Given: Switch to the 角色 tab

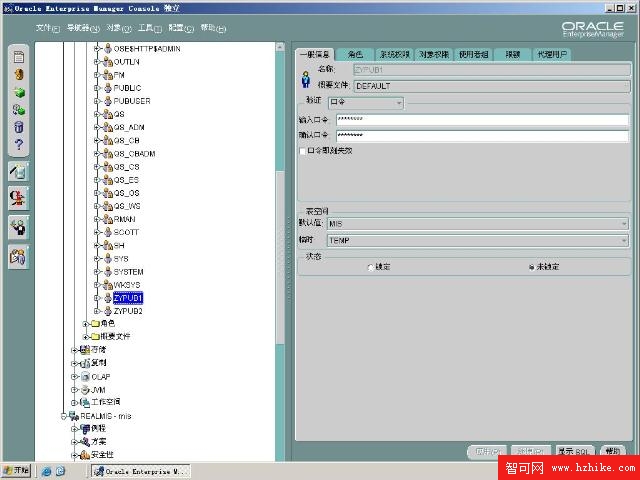Looking at the screenshot, I should (x=355, y=54).
